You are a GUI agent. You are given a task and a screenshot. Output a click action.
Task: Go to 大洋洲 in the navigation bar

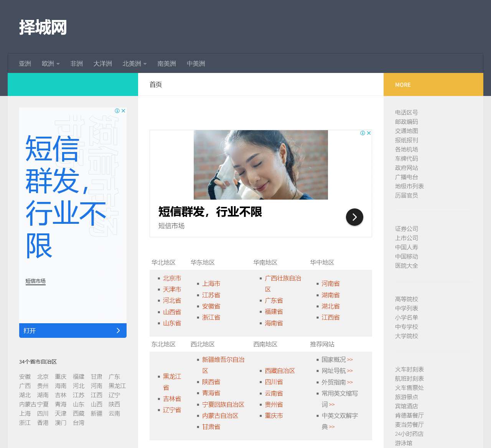102,64
